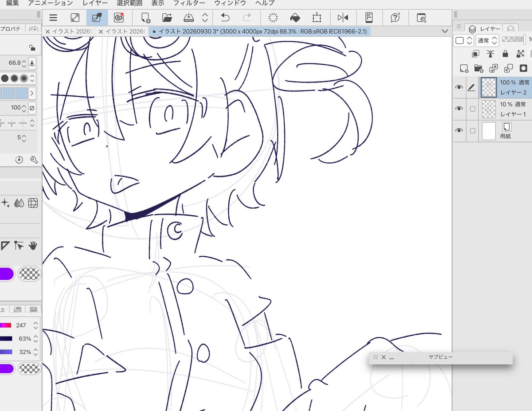
Task: Expand save options stepper arrows
Action: coord(205,18)
